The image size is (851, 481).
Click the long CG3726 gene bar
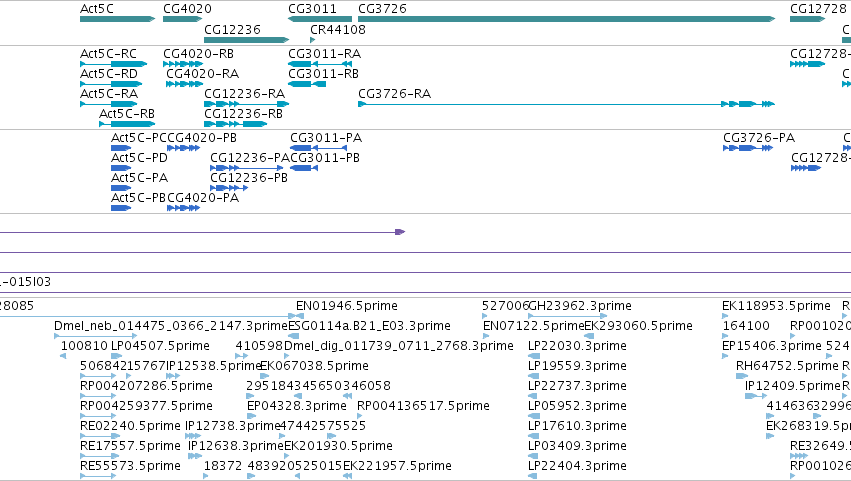coord(567,19)
